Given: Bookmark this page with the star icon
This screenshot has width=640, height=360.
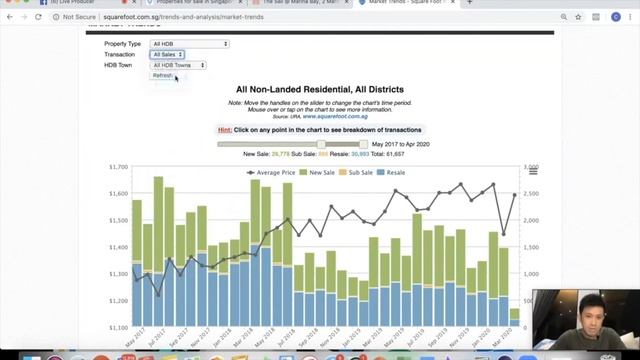Looking at the screenshot, I should tap(578, 17).
